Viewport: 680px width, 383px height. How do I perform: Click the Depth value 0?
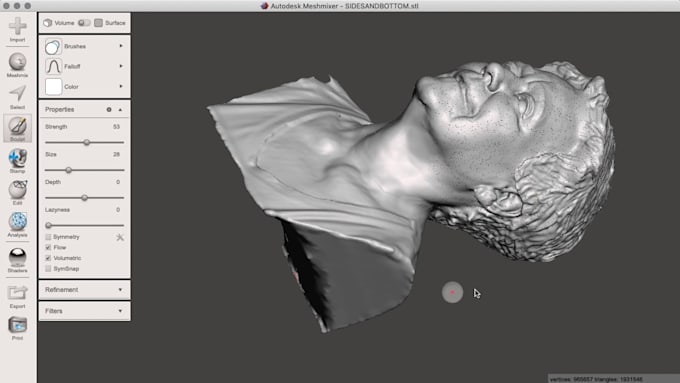point(118,182)
